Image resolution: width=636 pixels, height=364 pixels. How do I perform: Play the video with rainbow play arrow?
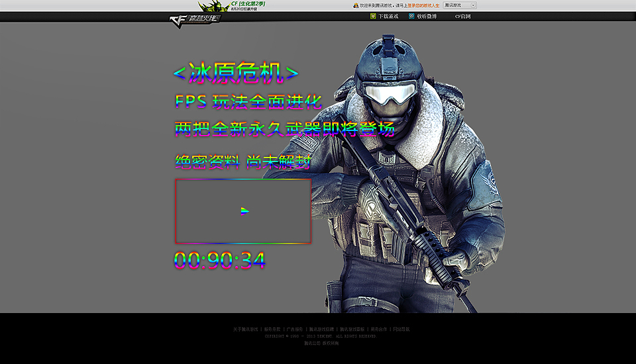tap(244, 210)
